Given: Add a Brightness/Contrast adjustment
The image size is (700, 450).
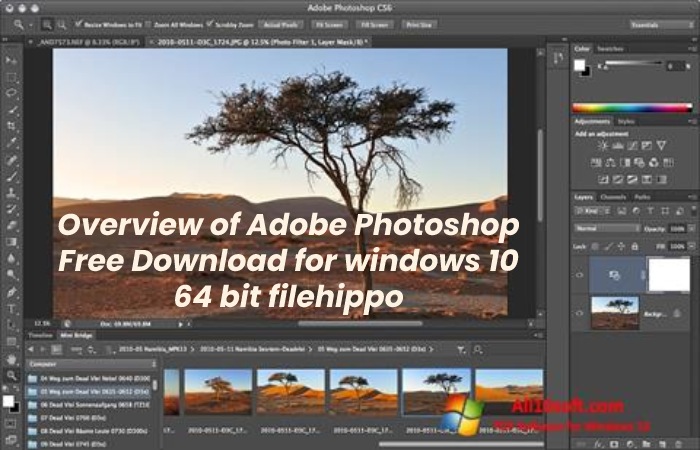Looking at the screenshot, I should click(603, 146).
